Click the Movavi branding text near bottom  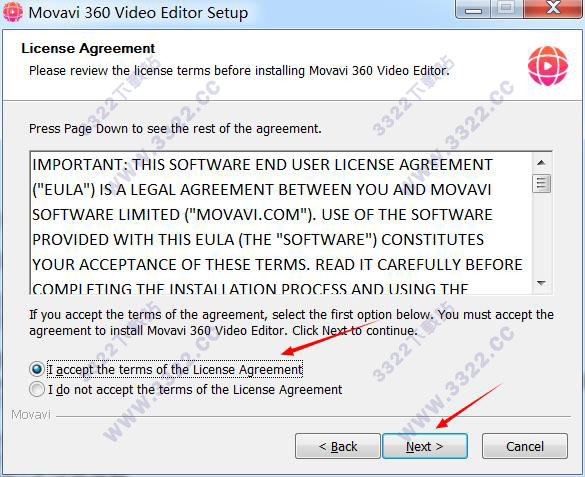point(31,415)
